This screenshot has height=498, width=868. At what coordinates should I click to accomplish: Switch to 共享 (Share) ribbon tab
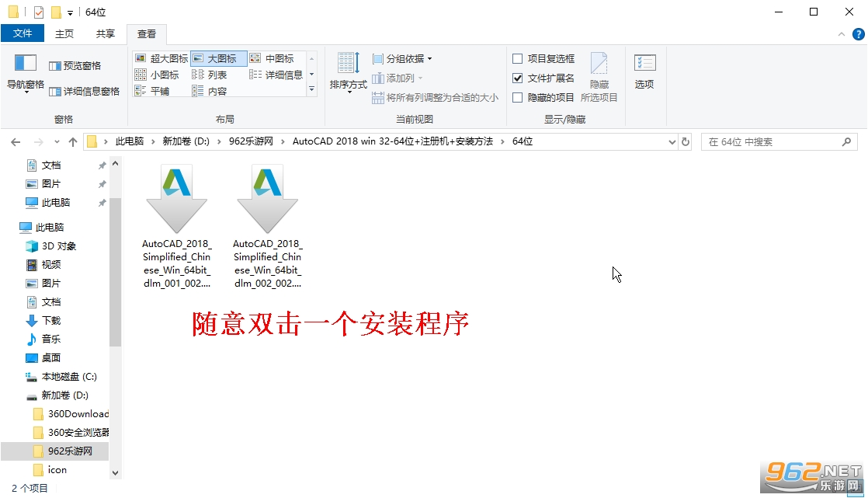click(105, 33)
